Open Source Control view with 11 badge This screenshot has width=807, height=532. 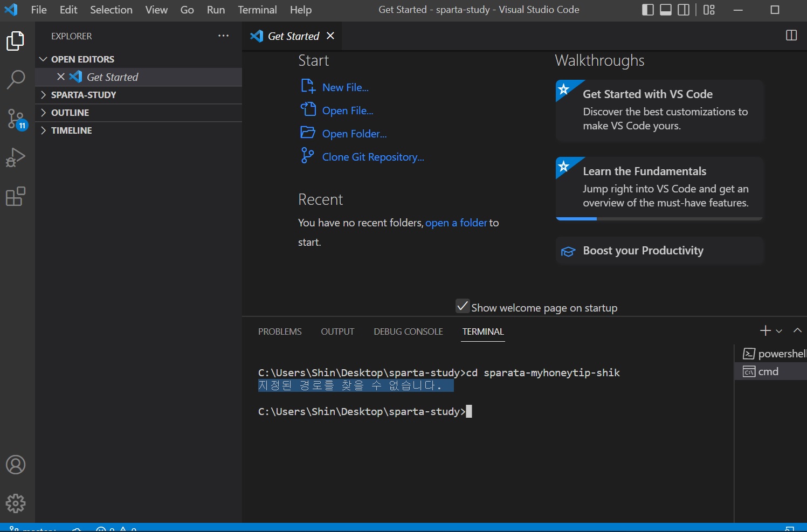tap(16, 119)
